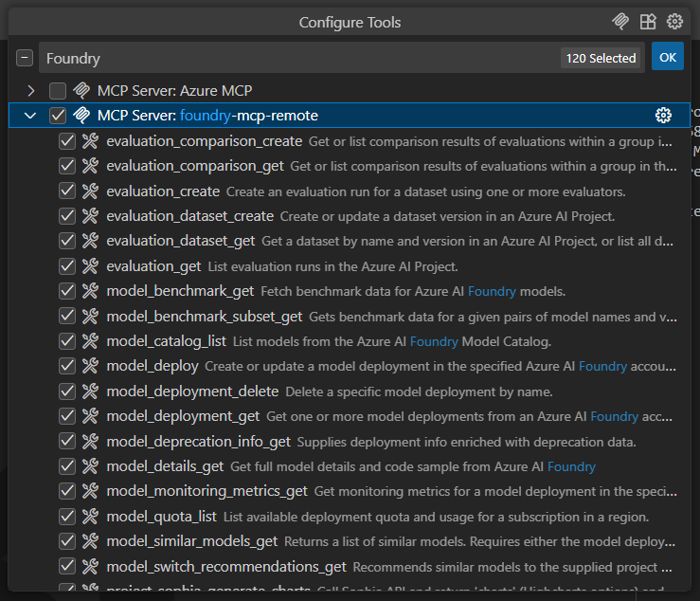Open gear settings for foundry-mcp-remote server

[x=663, y=116]
